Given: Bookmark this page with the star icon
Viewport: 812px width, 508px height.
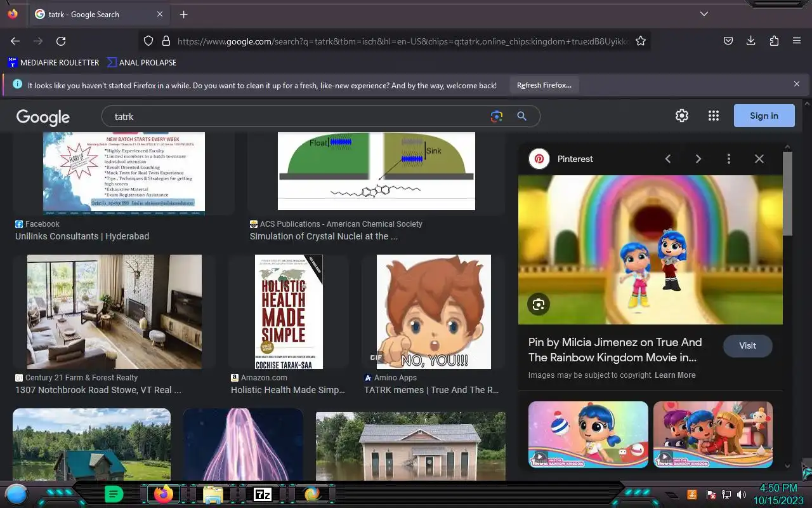Looking at the screenshot, I should tap(641, 41).
